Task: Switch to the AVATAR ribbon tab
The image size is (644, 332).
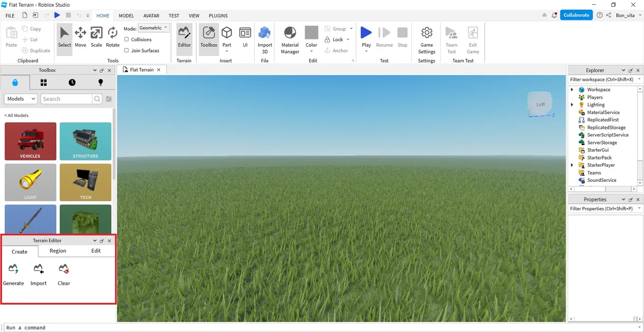Action: pyautogui.click(x=152, y=16)
